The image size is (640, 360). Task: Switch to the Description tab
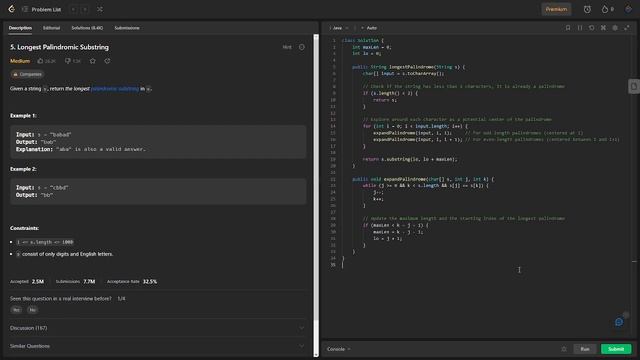[20, 28]
